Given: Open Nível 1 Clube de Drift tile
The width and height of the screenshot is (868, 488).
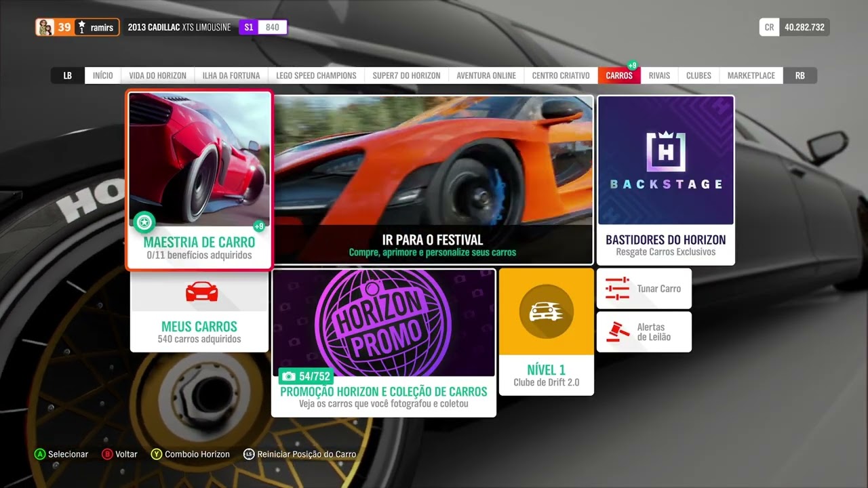Looking at the screenshot, I should 547,331.
